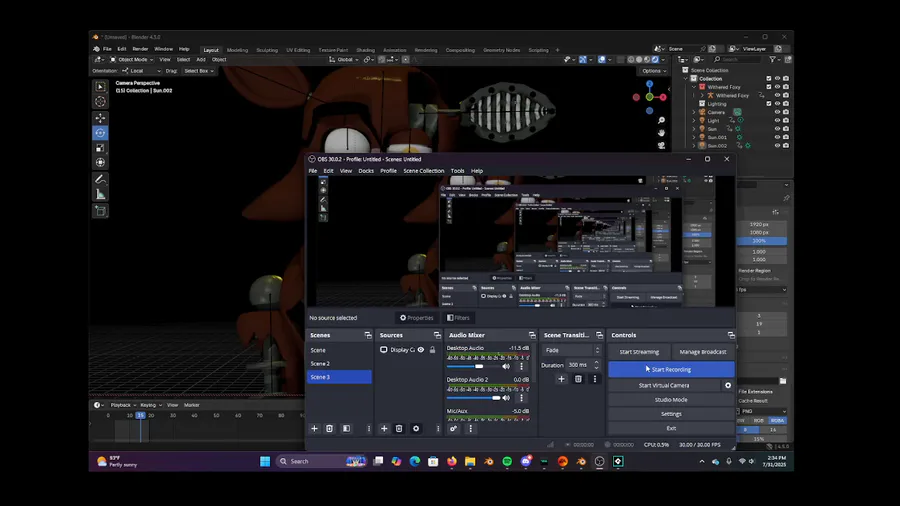This screenshot has width=900, height=506.
Task: Open Fade transition dropdown in OBS
Action: point(572,350)
